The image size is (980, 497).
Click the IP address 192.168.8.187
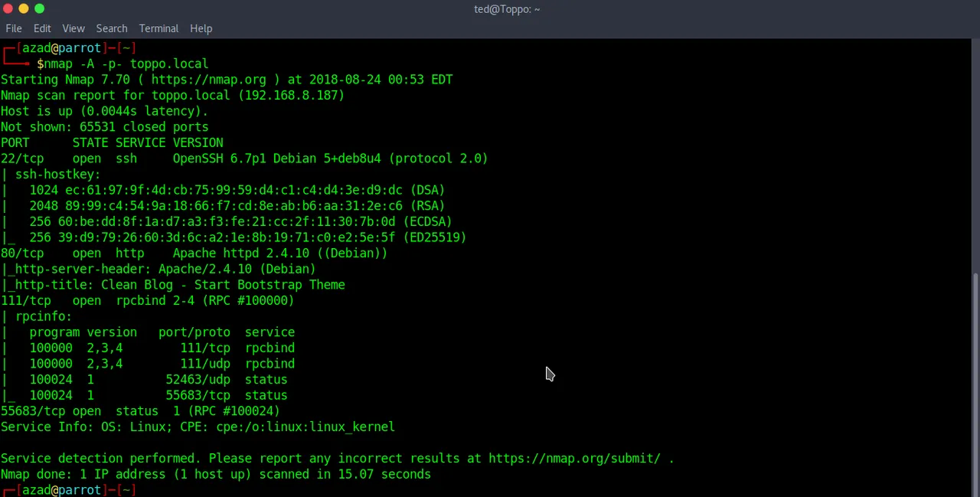pyautogui.click(x=291, y=96)
